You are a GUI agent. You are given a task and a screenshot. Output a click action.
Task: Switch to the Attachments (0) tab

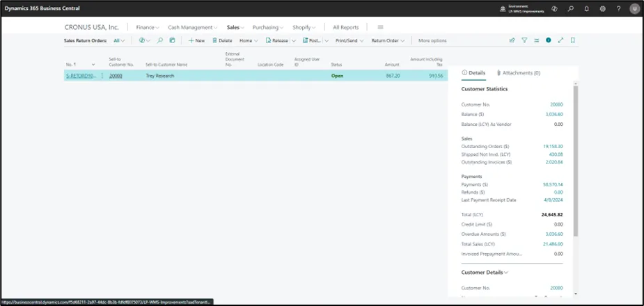(x=518, y=73)
